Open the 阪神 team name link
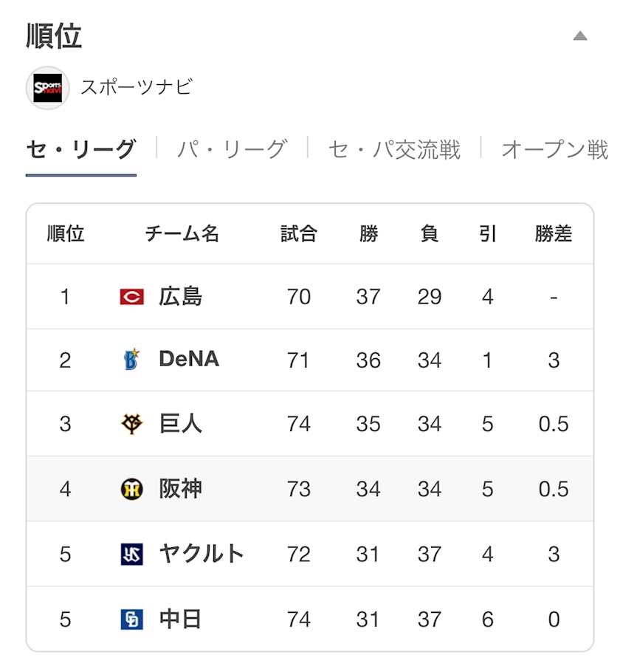 [180, 489]
